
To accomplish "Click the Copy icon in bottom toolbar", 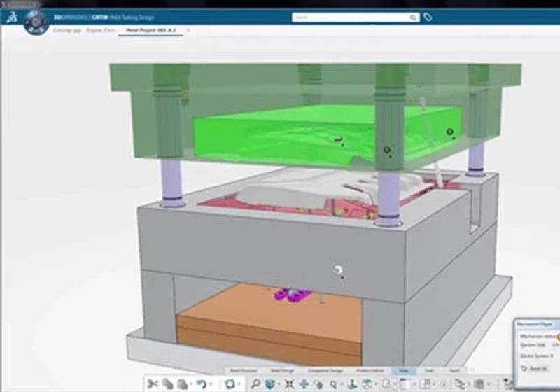I will point(168,384).
